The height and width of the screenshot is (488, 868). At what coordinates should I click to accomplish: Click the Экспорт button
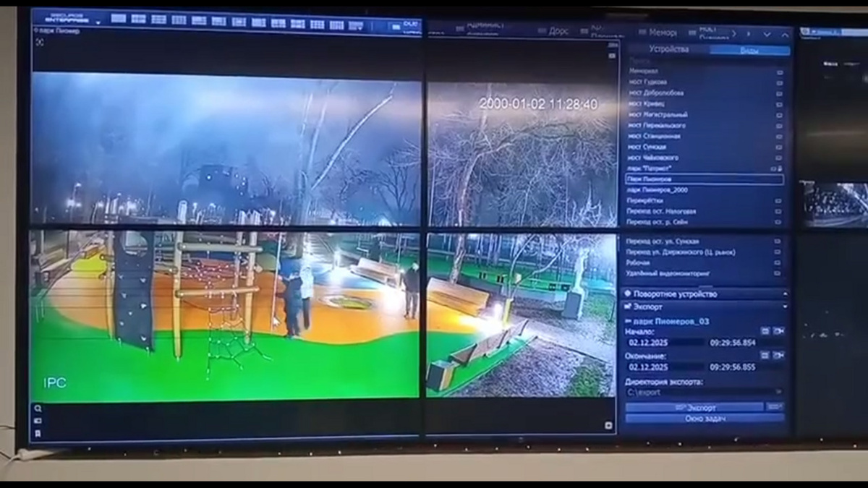click(694, 408)
